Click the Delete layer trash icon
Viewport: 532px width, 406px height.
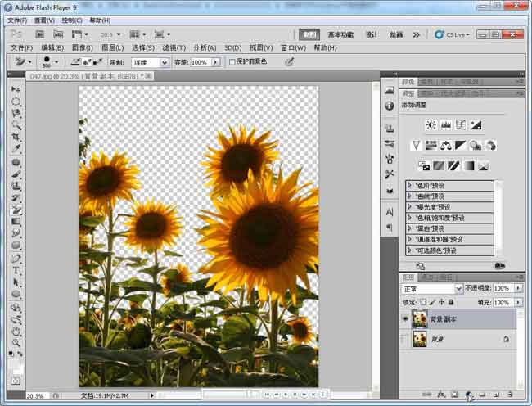(509, 395)
